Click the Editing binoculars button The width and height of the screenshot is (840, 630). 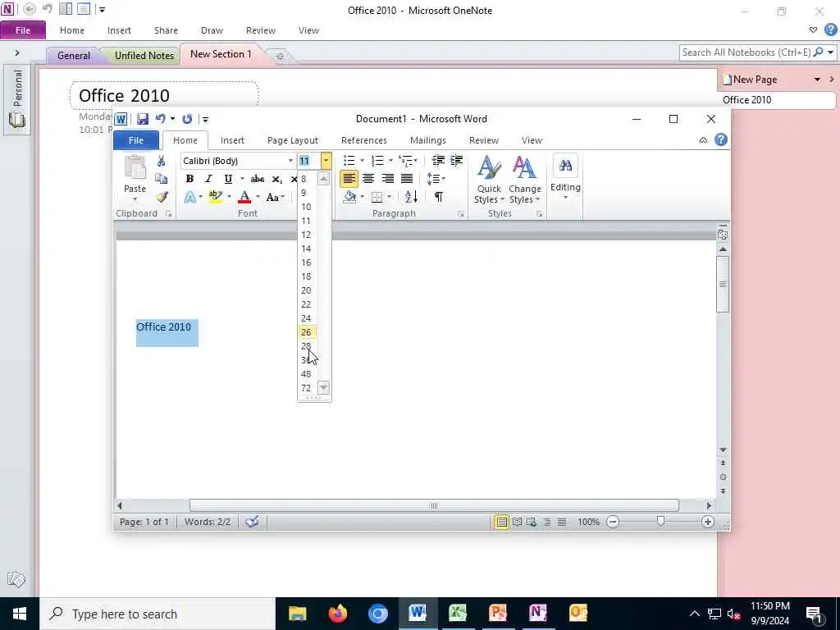click(x=565, y=177)
